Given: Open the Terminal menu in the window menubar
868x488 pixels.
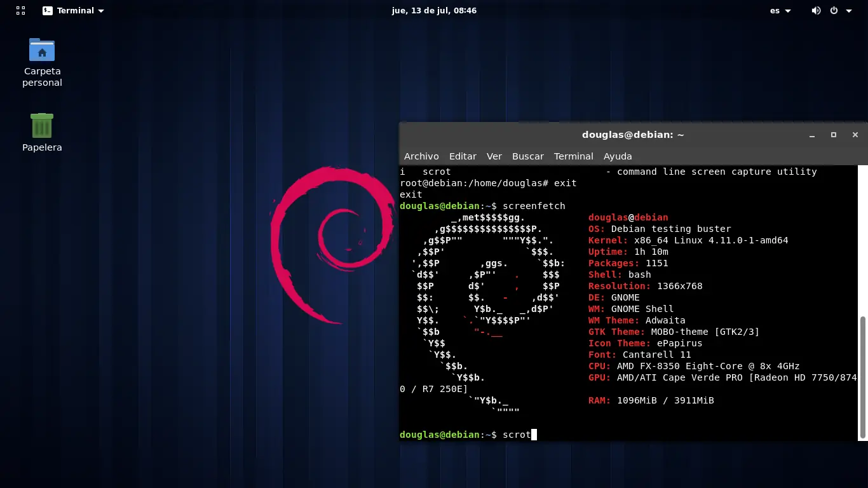Looking at the screenshot, I should point(574,156).
